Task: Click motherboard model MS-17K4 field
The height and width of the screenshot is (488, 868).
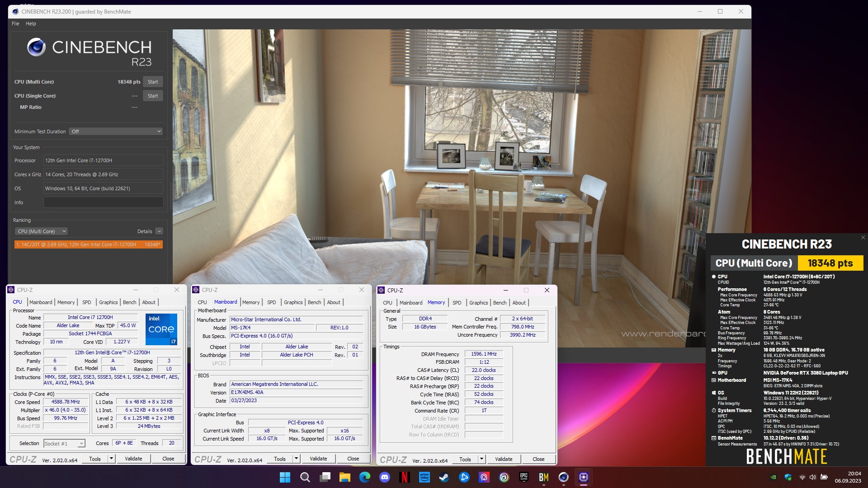Action: click(x=272, y=328)
